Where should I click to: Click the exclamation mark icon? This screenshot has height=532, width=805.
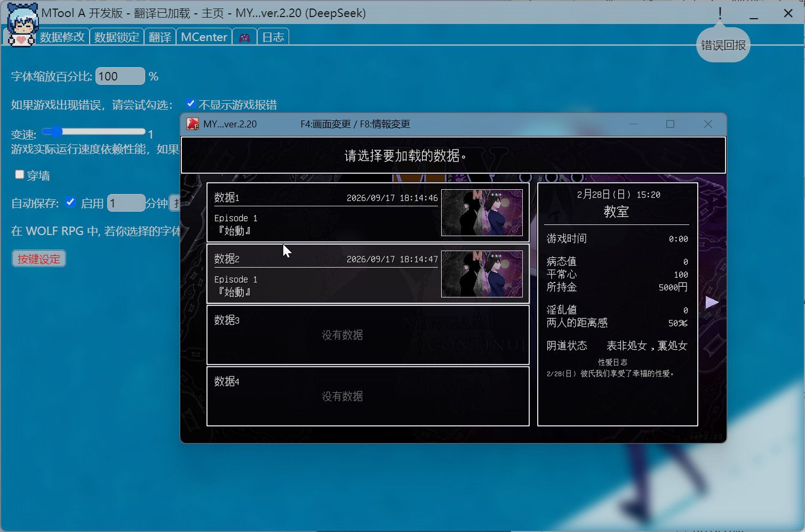coord(720,13)
